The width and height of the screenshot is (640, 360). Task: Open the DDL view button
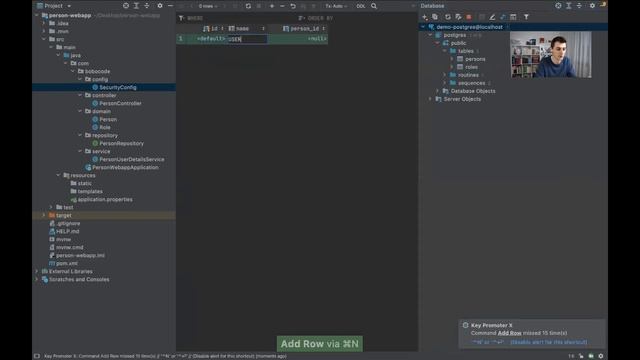(x=361, y=6)
